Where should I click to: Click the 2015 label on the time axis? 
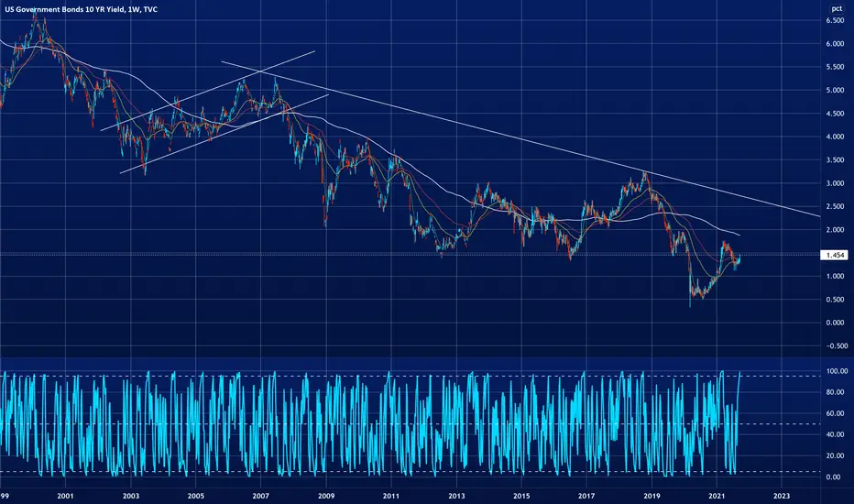521,496
